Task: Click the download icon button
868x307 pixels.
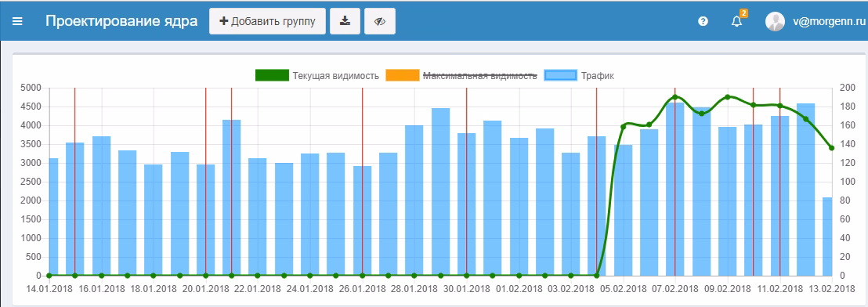Action: 345,22
